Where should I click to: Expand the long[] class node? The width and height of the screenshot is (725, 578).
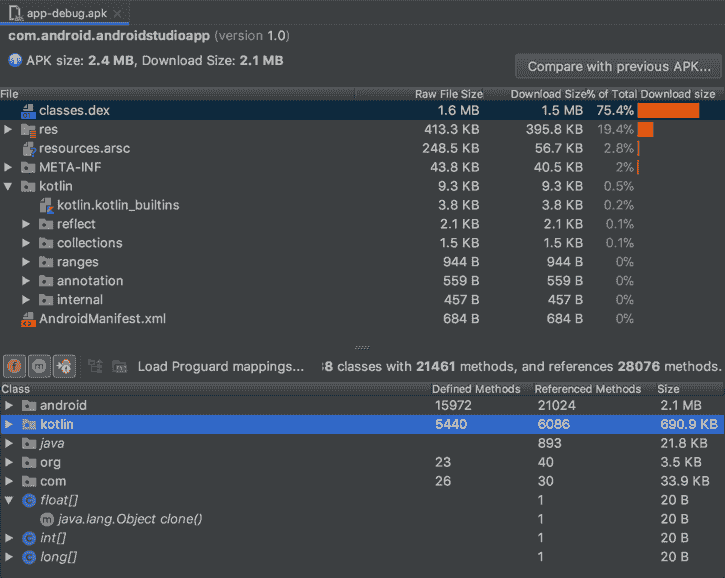pyautogui.click(x=8, y=557)
